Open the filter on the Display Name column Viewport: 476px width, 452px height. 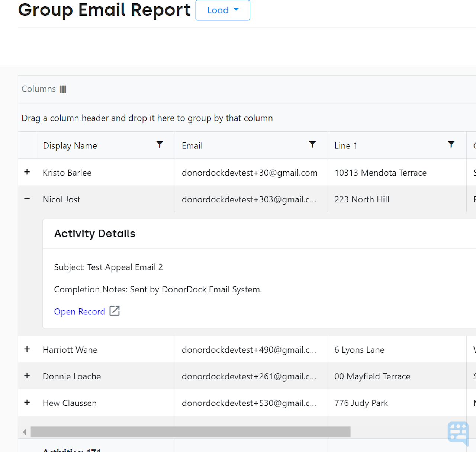click(160, 145)
